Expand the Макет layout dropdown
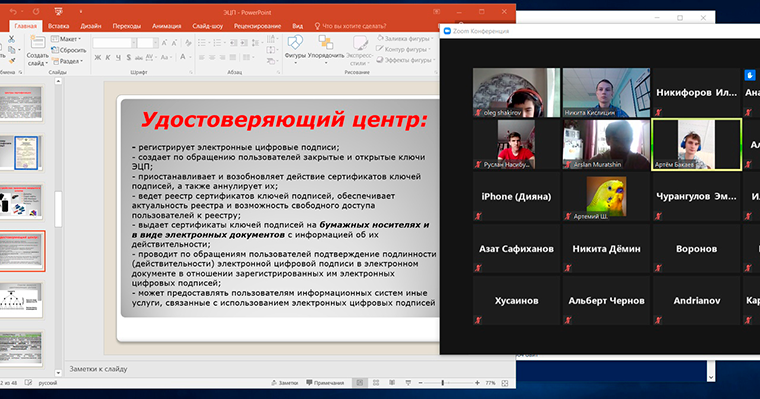 [x=66, y=39]
